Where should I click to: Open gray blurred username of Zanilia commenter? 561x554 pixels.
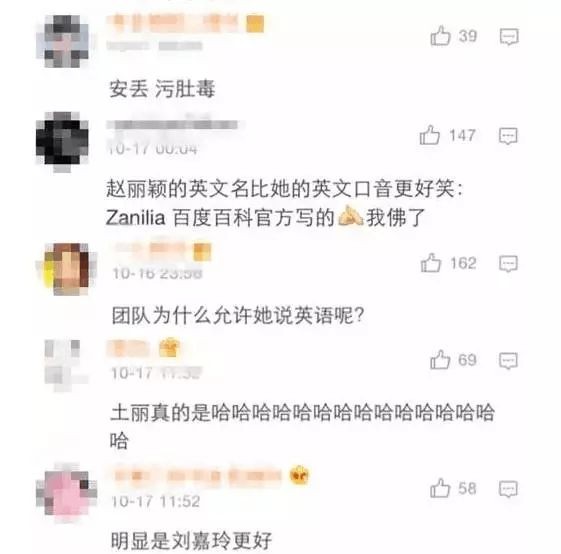(175, 125)
